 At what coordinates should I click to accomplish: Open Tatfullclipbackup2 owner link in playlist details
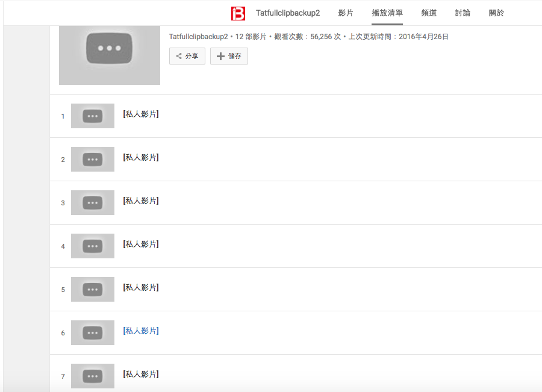[x=198, y=37]
